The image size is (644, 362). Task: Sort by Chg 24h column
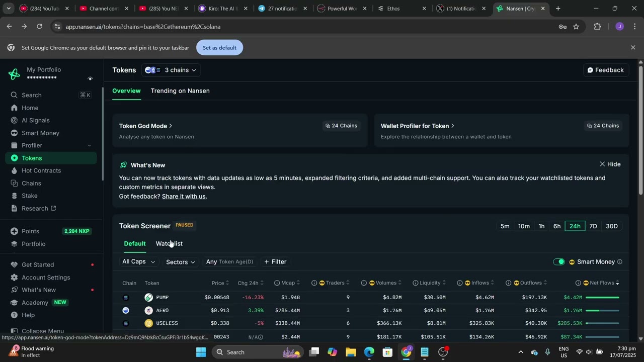tap(251, 283)
